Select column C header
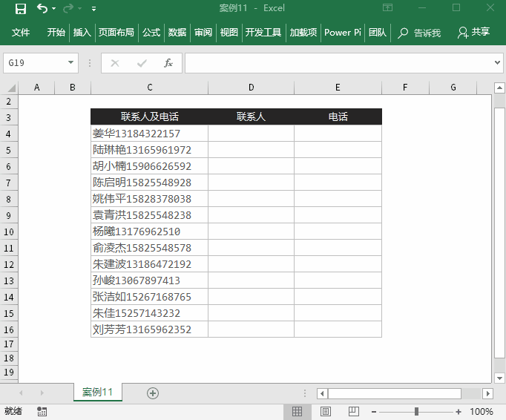Viewport: 506px width, 420px height. pyautogui.click(x=149, y=88)
